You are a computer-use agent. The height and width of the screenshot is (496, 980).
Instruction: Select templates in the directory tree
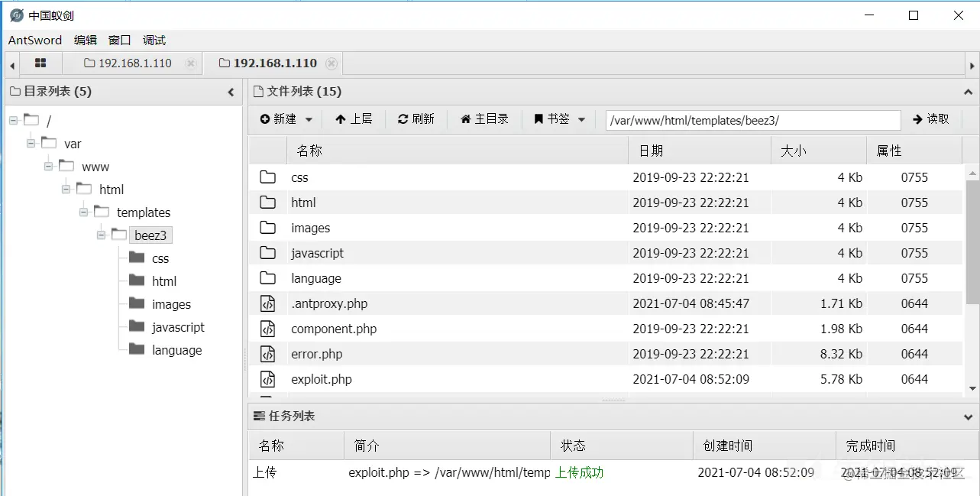tap(144, 212)
